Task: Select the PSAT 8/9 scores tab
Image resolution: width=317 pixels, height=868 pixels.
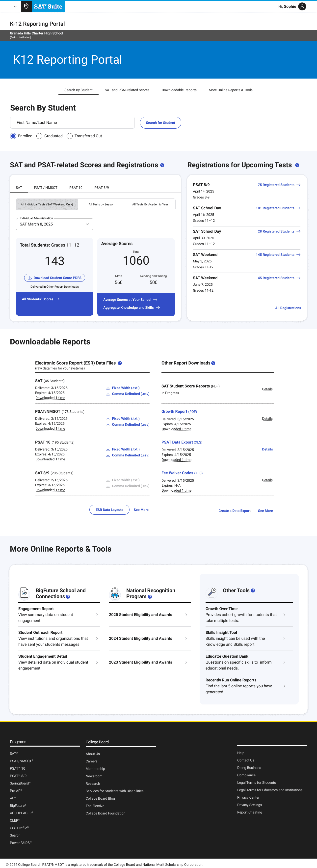Action: point(102,188)
